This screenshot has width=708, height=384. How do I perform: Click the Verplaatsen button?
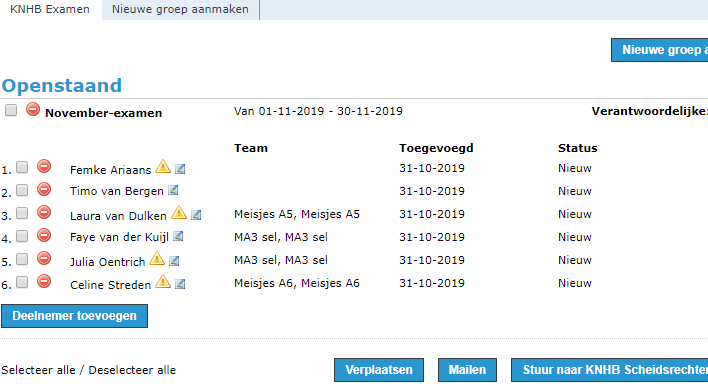379,370
